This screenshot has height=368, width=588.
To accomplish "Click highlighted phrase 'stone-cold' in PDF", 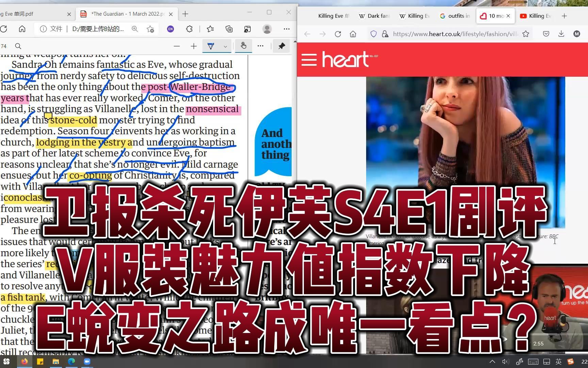I will [x=73, y=120].
